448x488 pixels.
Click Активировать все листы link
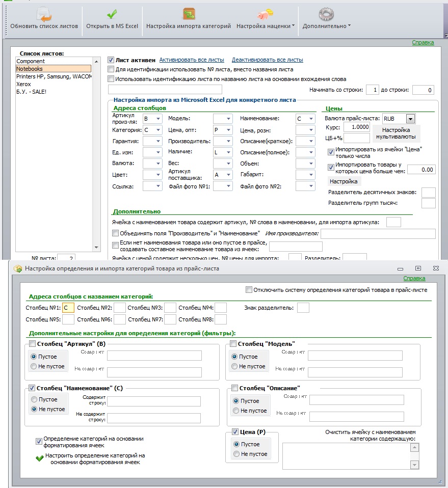click(192, 60)
